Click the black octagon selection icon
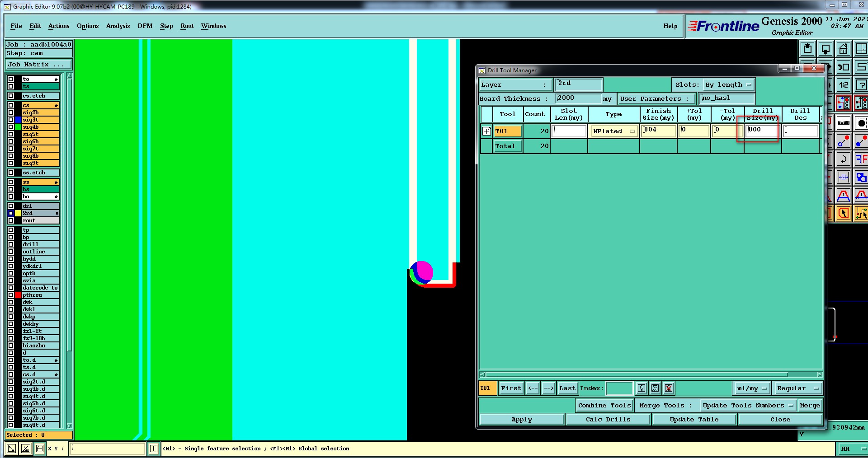868x458 pixels. click(862, 122)
